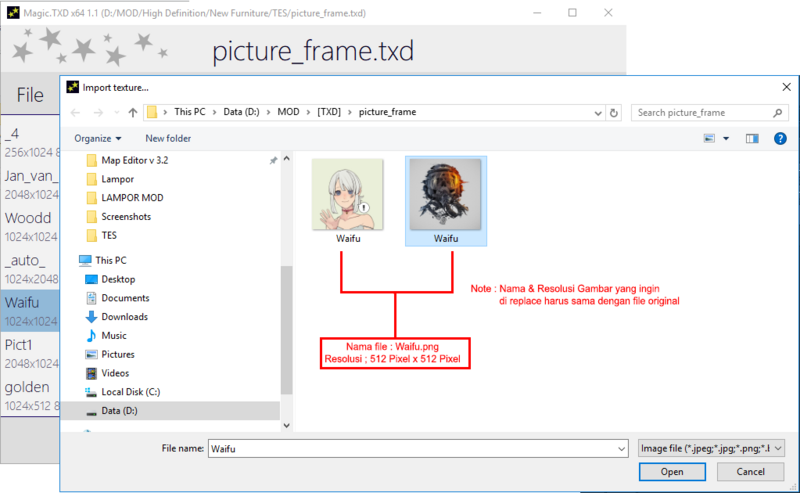Viewport: 800px width, 493px height.
Task: Select the Jan_van_ texture in Magic.TXD list
Action: (x=30, y=184)
